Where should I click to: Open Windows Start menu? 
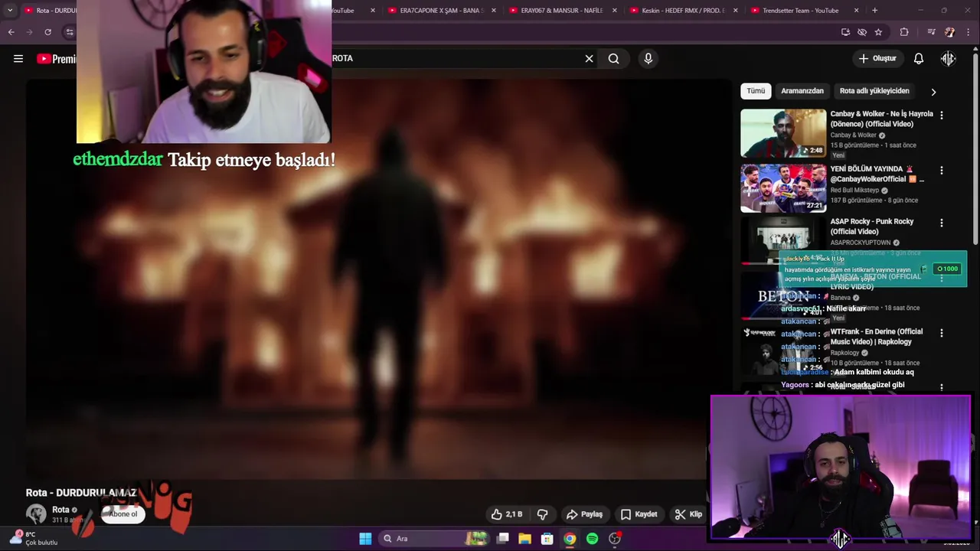[365, 539]
